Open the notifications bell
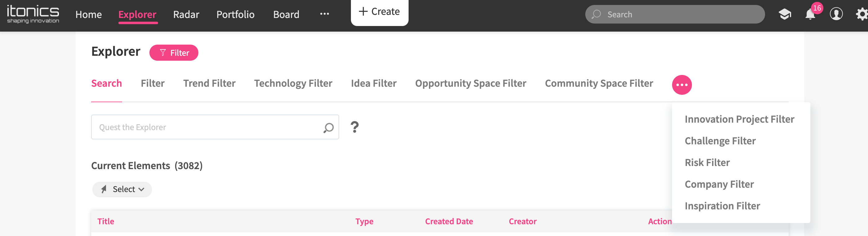 coord(810,14)
